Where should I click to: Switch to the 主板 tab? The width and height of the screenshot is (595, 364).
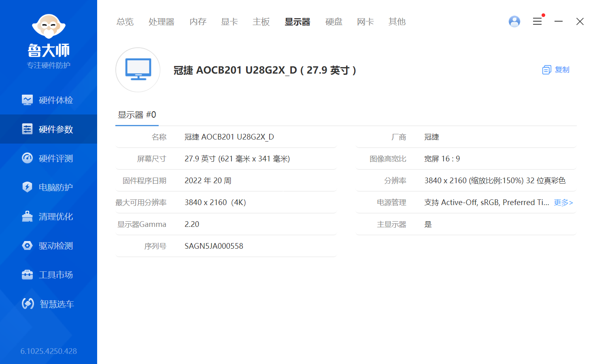coord(261,22)
